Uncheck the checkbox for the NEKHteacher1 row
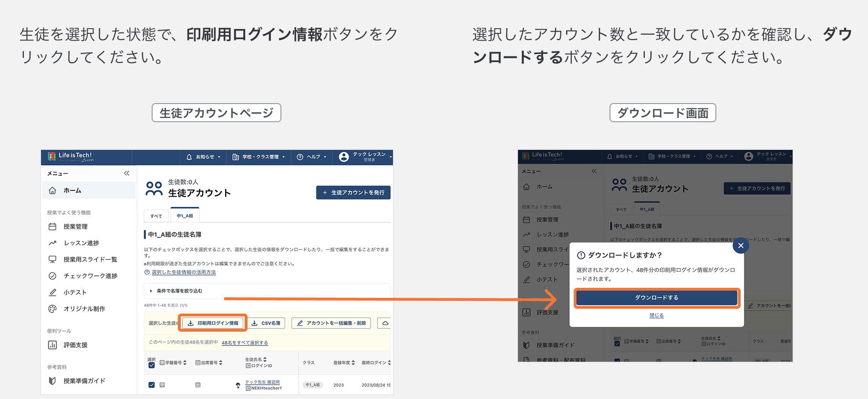Image resolution: width=868 pixels, height=399 pixels. coord(151,385)
